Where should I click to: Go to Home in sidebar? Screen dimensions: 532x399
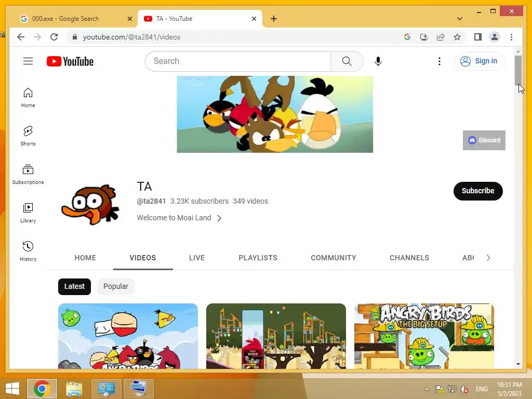[x=28, y=98]
